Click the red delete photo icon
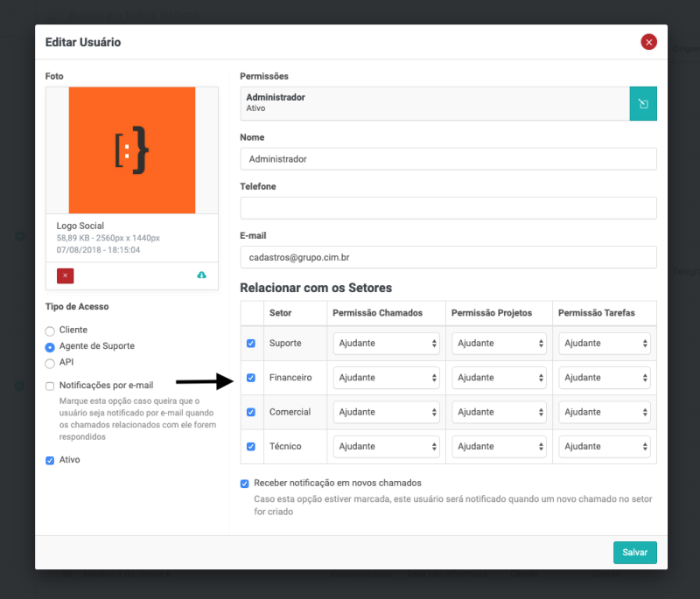 coord(66,275)
